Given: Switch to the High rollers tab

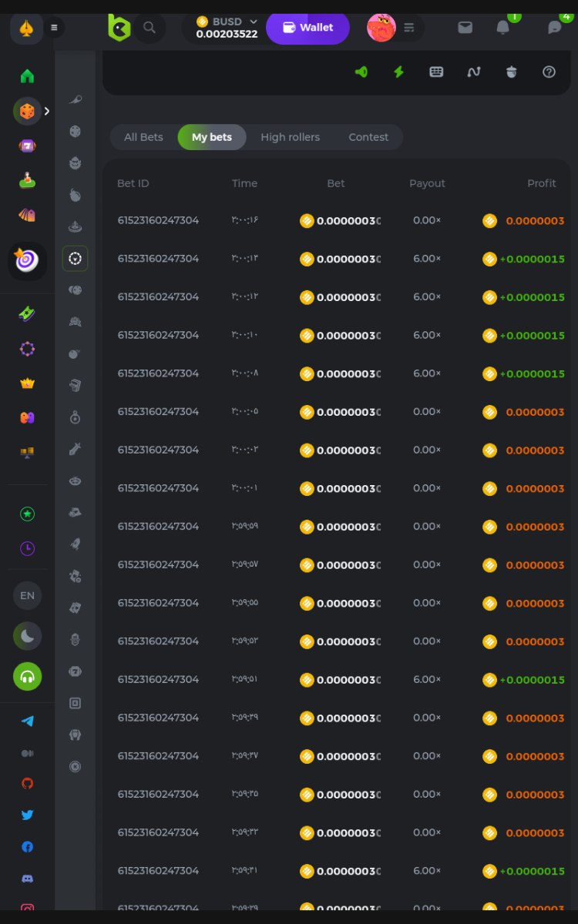Looking at the screenshot, I should 290,137.
